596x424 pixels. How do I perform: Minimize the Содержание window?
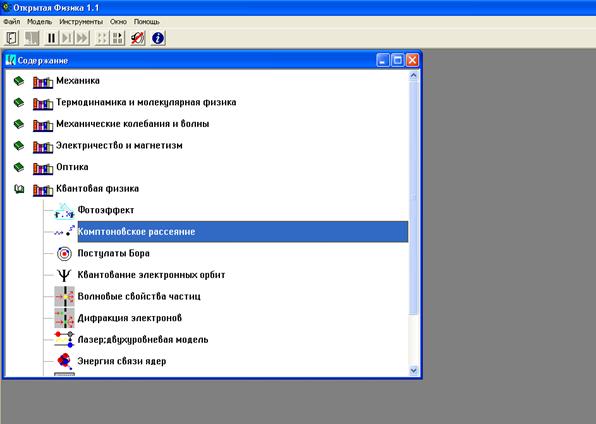tap(383, 60)
